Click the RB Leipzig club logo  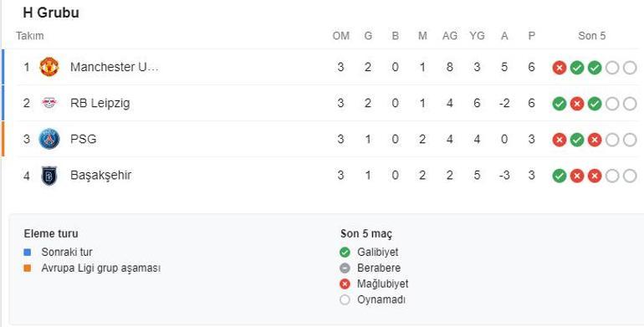[x=49, y=103]
